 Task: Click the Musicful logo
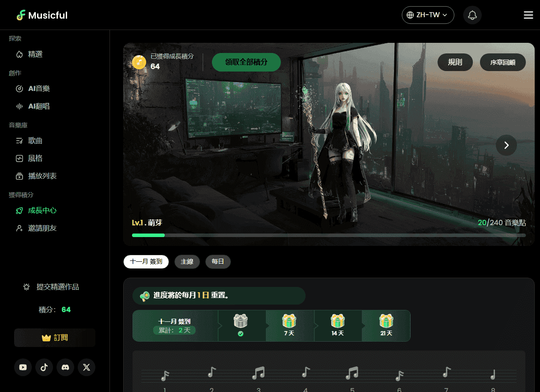click(x=42, y=15)
